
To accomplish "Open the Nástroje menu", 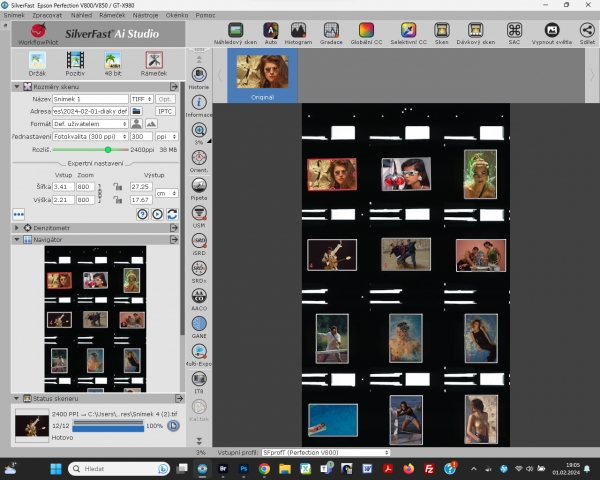I will [x=145, y=15].
